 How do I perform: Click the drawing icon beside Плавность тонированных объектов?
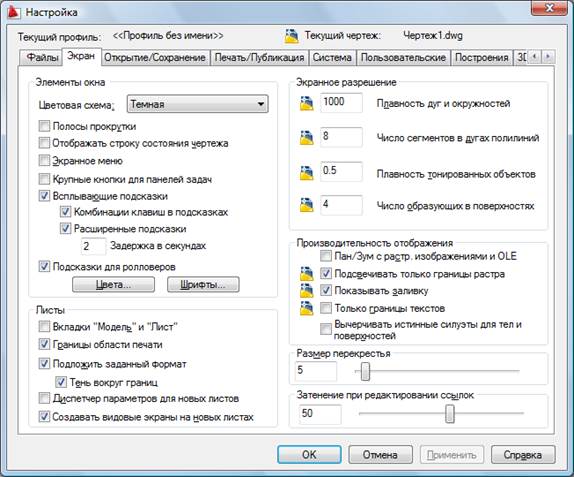pyautogui.click(x=306, y=172)
